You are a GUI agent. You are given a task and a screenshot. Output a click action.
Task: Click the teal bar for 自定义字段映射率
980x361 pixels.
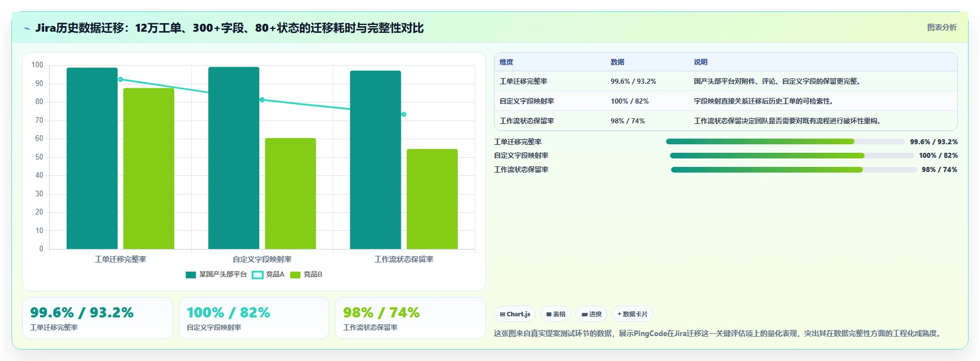point(234,158)
